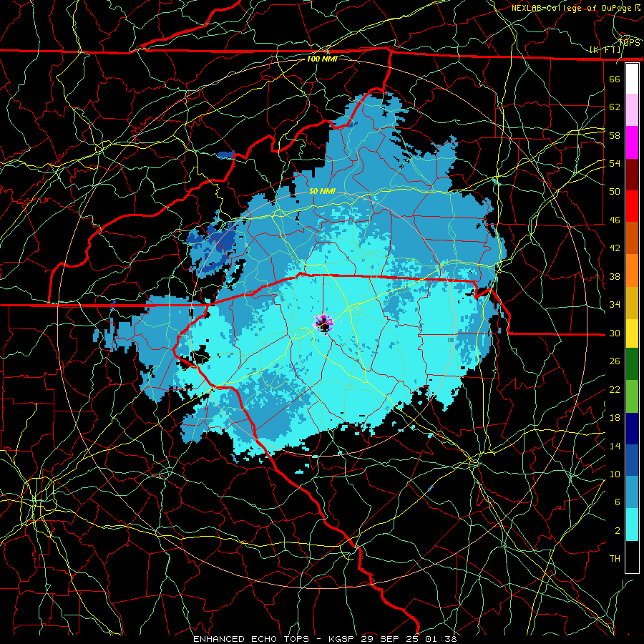Click the magenta legend swatch
644x644 pixels.
pos(632,142)
